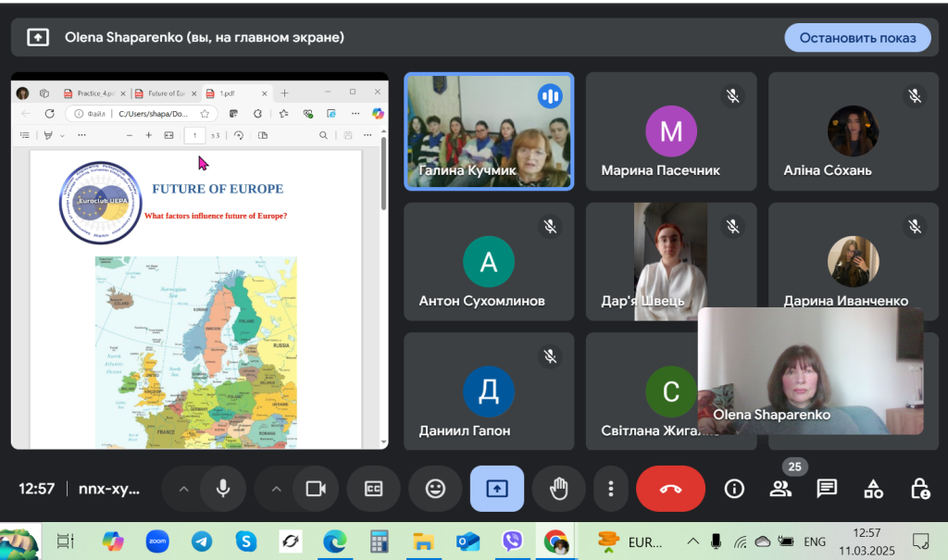The width and height of the screenshot is (948, 560).
Task: Expand audio settings chevron beside microphone
Action: point(184,489)
